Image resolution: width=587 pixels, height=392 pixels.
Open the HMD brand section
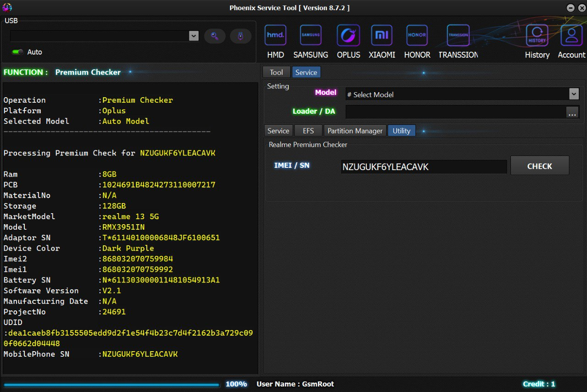pyautogui.click(x=276, y=42)
